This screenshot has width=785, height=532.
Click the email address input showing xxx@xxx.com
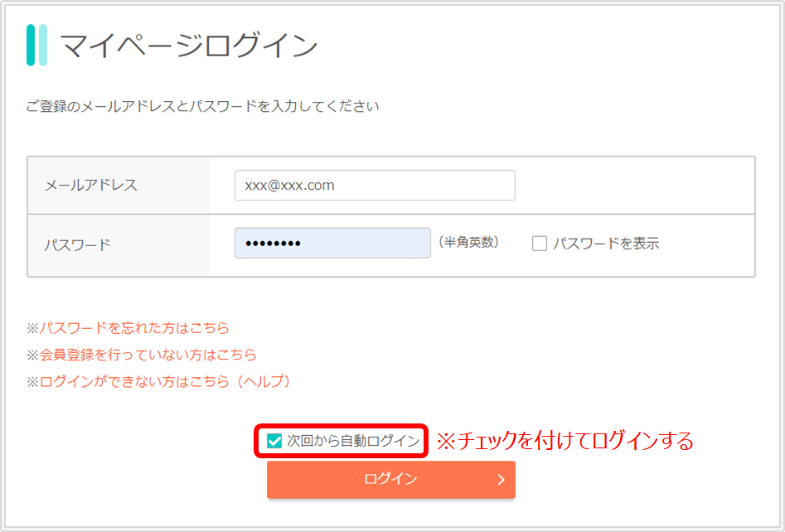[375, 185]
